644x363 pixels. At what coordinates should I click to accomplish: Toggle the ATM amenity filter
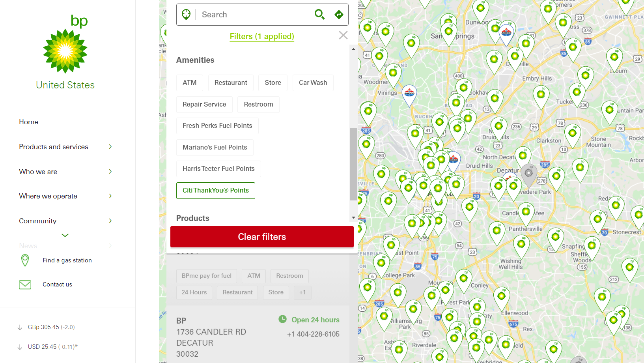[189, 83]
